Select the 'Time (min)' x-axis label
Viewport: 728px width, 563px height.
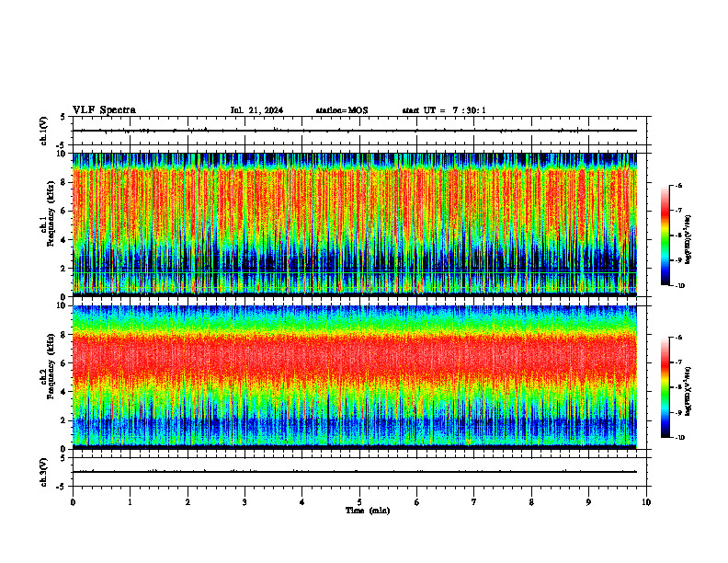pos(368,511)
